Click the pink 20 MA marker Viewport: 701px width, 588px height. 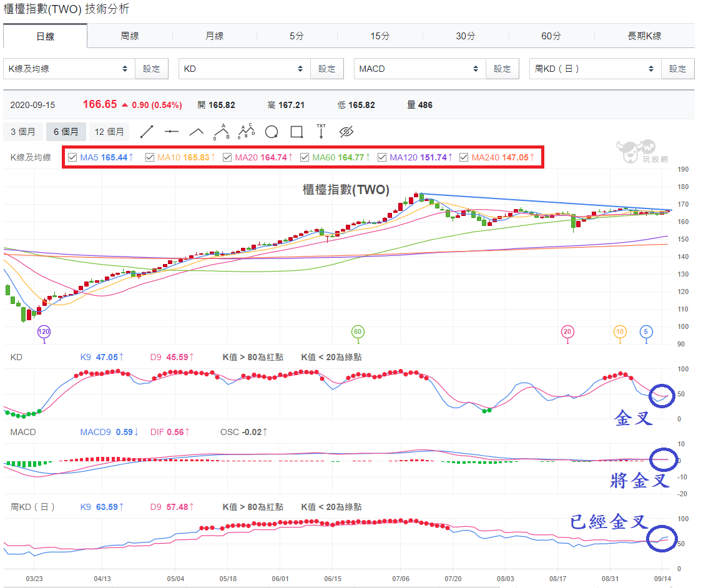click(x=568, y=332)
